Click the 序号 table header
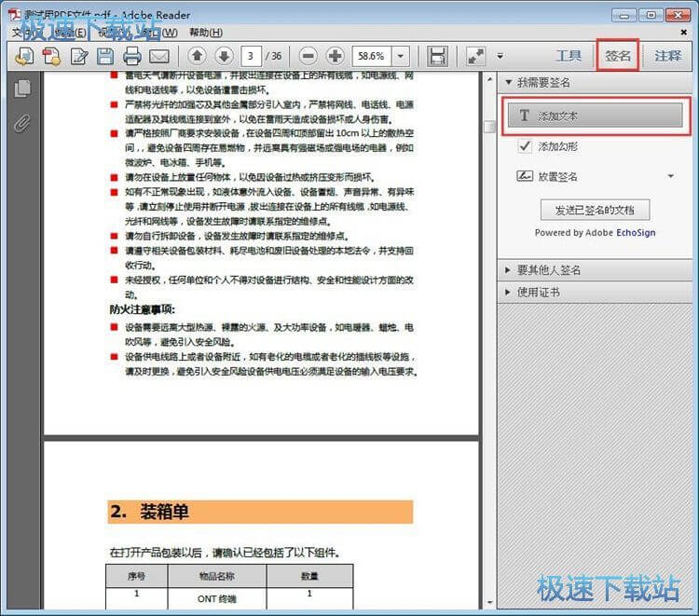The height and width of the screenshot is (616, 699). [136, 576]
